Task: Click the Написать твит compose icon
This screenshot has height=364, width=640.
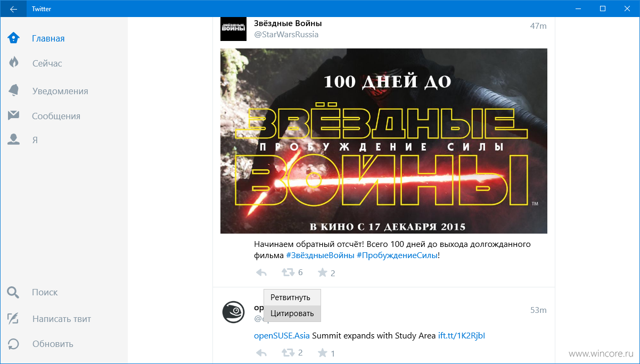Action: coord(13,319)
